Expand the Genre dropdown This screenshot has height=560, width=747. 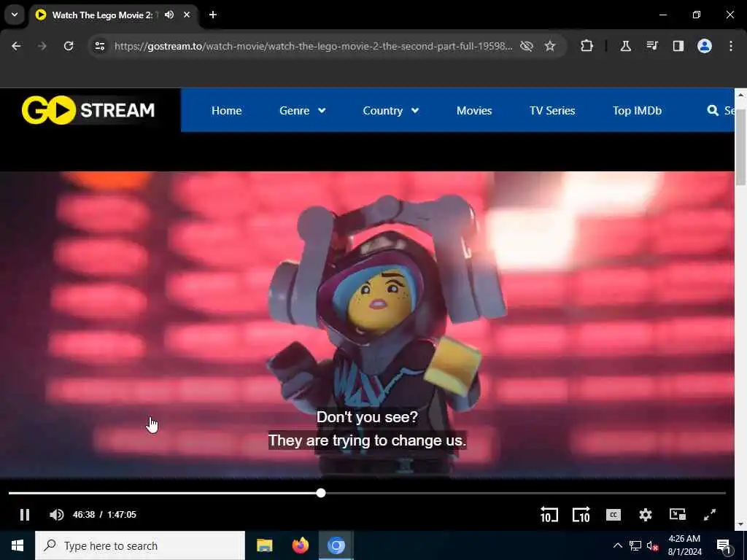coord(303,111)
